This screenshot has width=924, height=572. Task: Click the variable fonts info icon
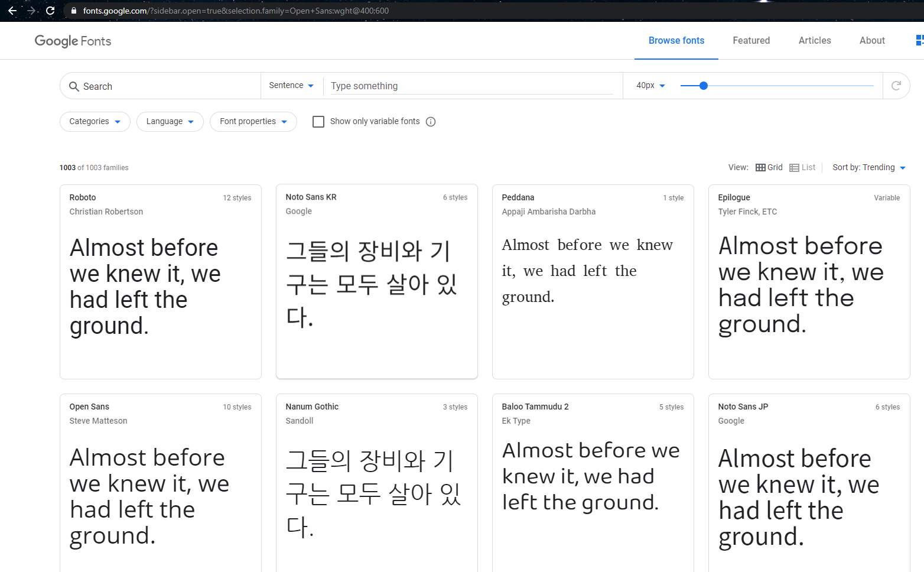431,122
